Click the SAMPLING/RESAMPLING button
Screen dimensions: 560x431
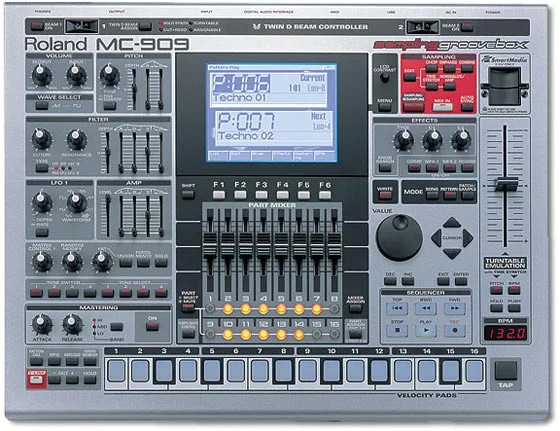[413, 106]
